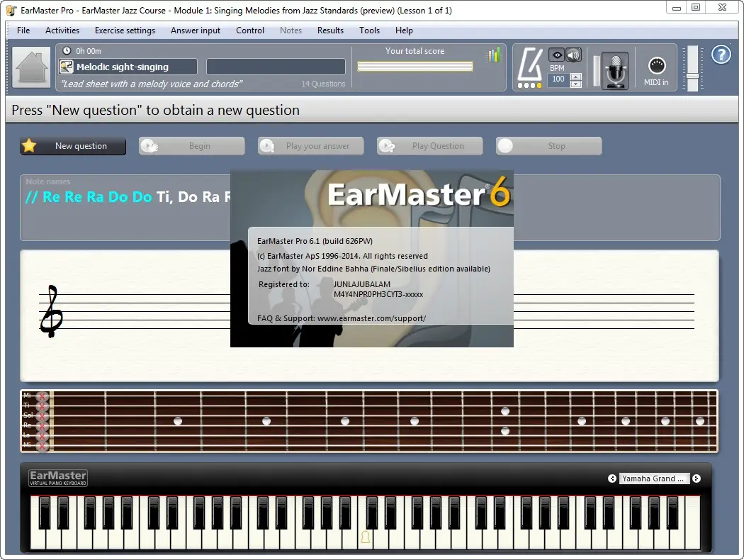Click the Play Question button
Viewport: 744px width, 560px height.
[x=430, y=146]
